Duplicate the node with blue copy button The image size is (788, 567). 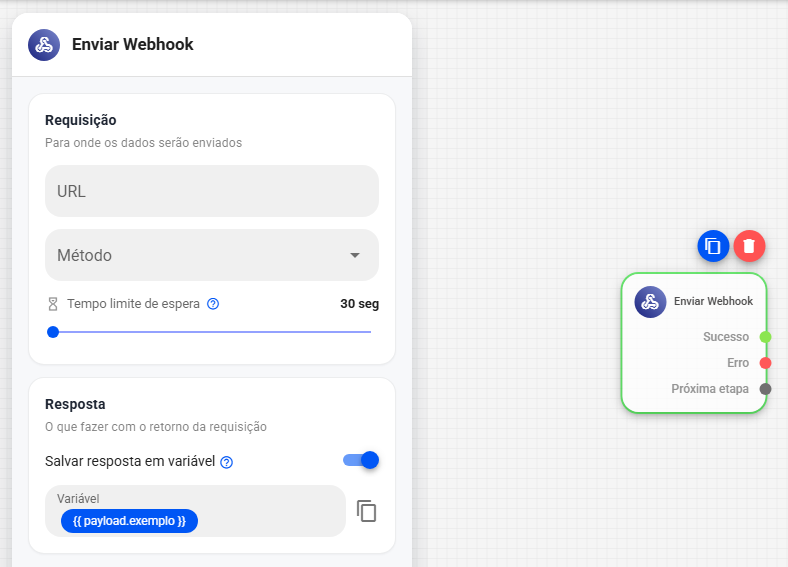tap(713, 246)
